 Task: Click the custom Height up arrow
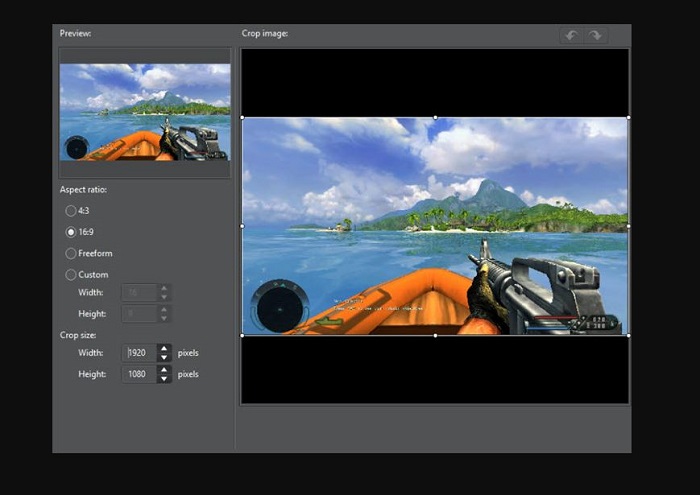(164, 310)
